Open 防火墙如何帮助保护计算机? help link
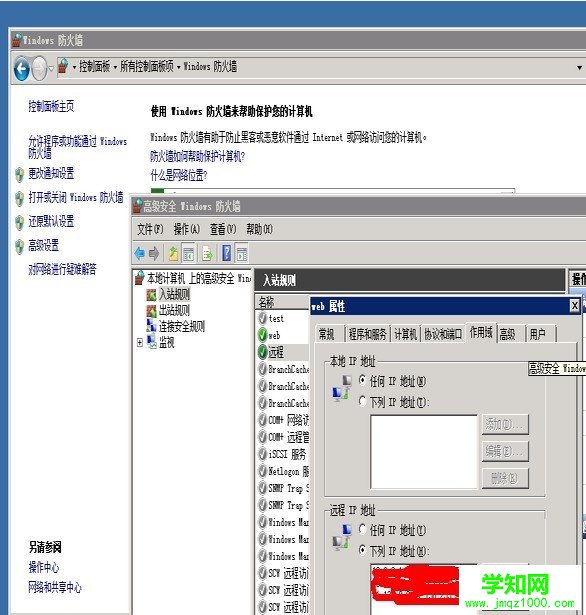 coord(197,156)
